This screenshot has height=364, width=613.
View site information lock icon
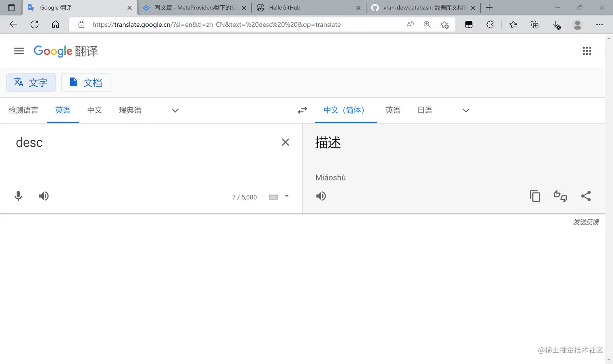pyautogui.click(x=81, y=24)
